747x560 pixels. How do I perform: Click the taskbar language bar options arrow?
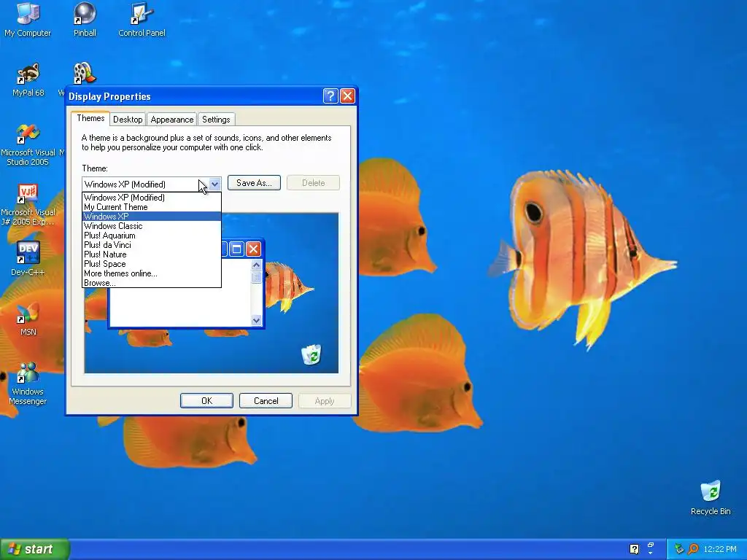651,553
